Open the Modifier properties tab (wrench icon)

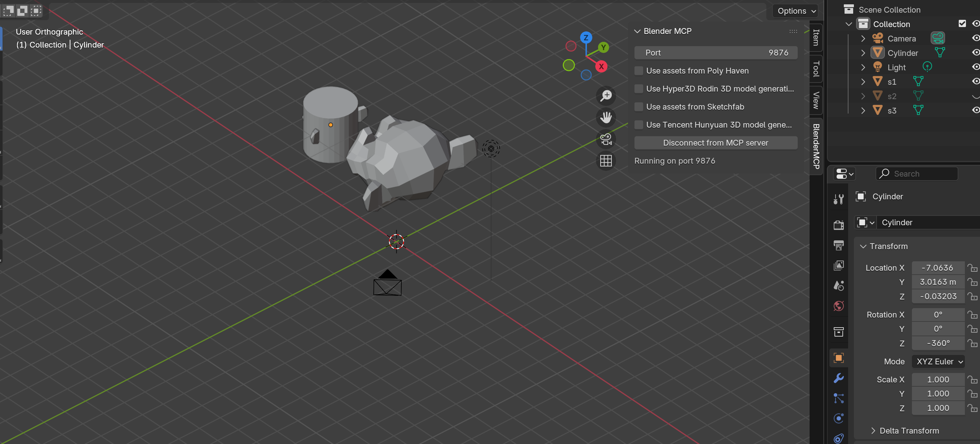click(838, 378)
